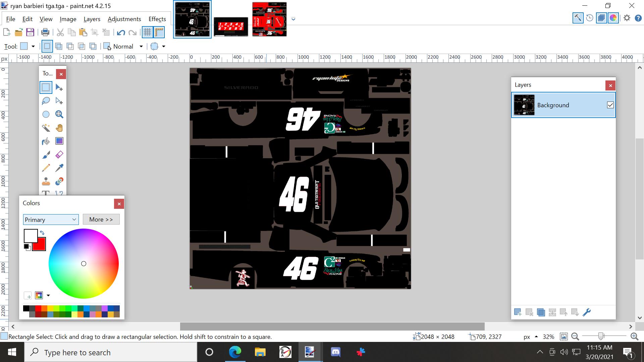Image resolution: width=644 pixels, height=362 pixels.
Task: Select the Magic Wand tool
Action: (46, 128)
